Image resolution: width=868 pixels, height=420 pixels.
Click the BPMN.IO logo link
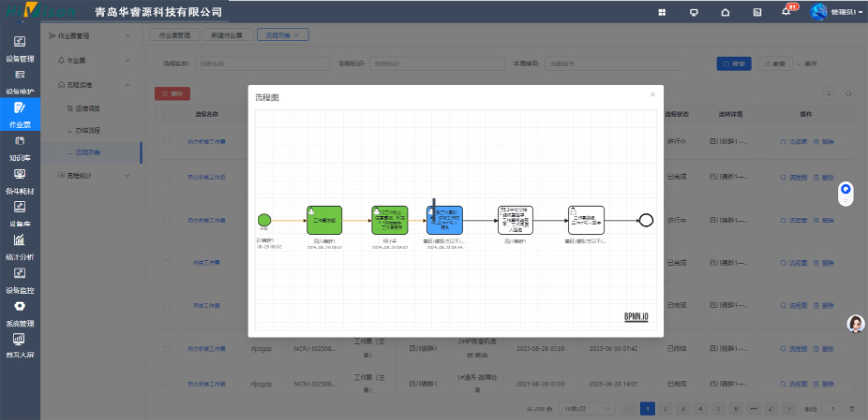635,315
